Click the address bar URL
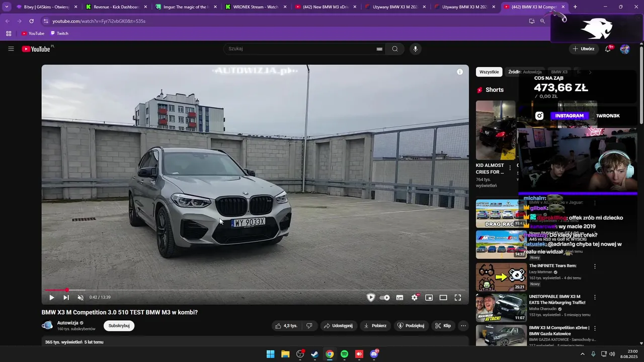Image resolution: width=644 pixels, height=362 pixels. click(99, 21)
